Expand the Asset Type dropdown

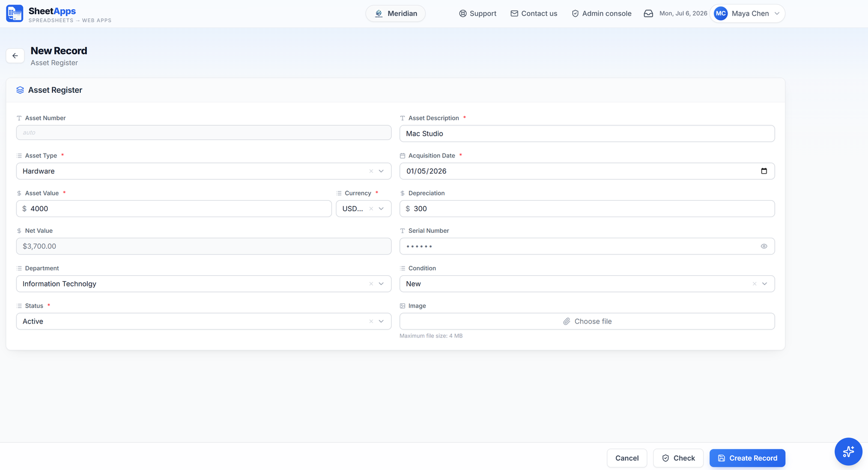(381, 171)
